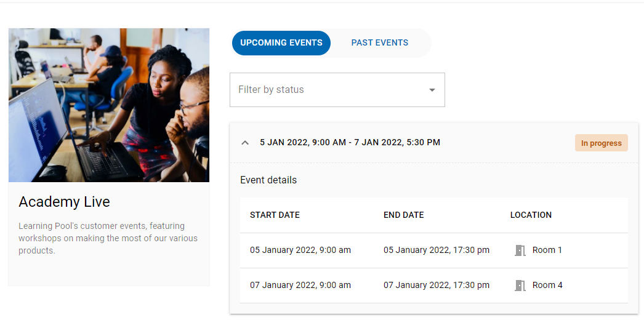Screen dimensions: 644x320
Task: Open the Filter by status dropdown arrow
Action: coord(432,90)
